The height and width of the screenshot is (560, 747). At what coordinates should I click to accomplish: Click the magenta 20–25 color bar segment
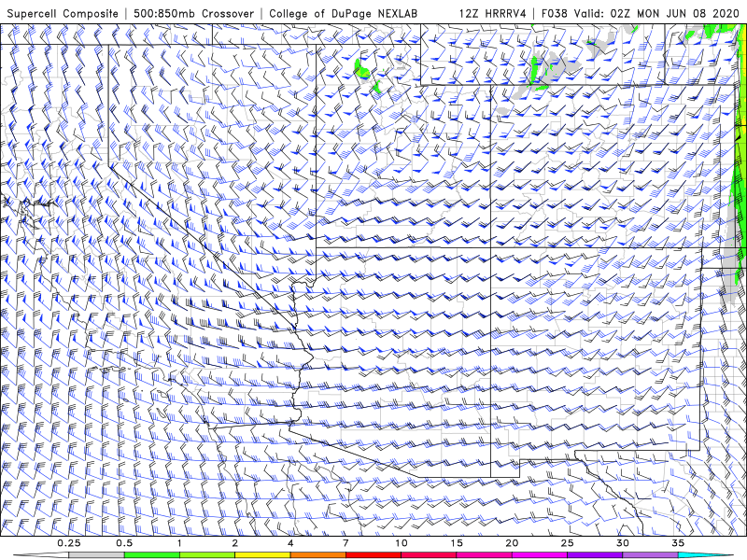coord(540,555)
